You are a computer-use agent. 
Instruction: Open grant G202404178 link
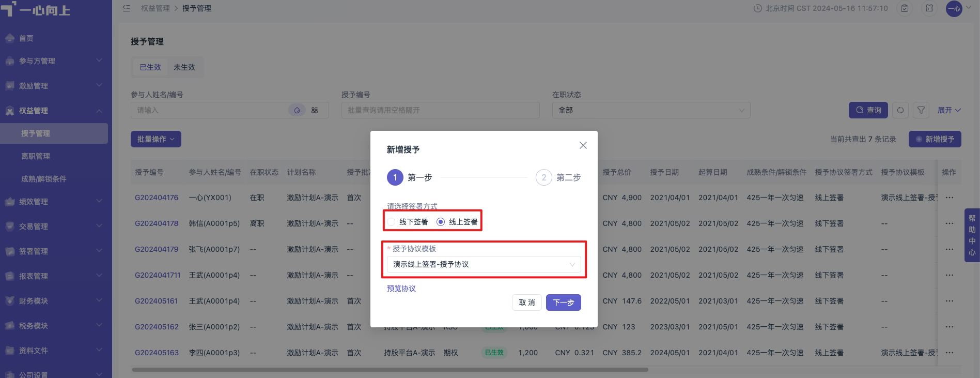coord(157,223)
